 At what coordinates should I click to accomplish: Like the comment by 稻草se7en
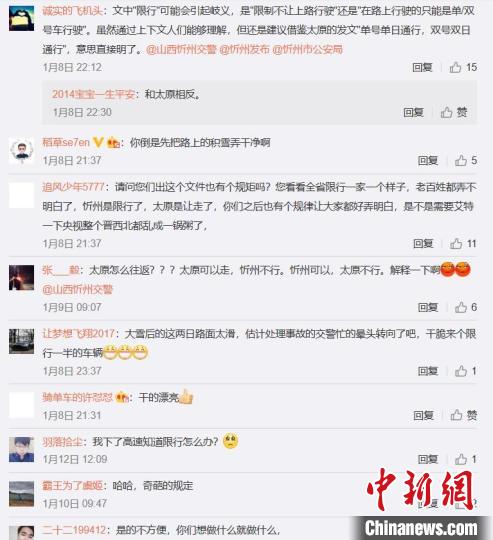point(466,160)
